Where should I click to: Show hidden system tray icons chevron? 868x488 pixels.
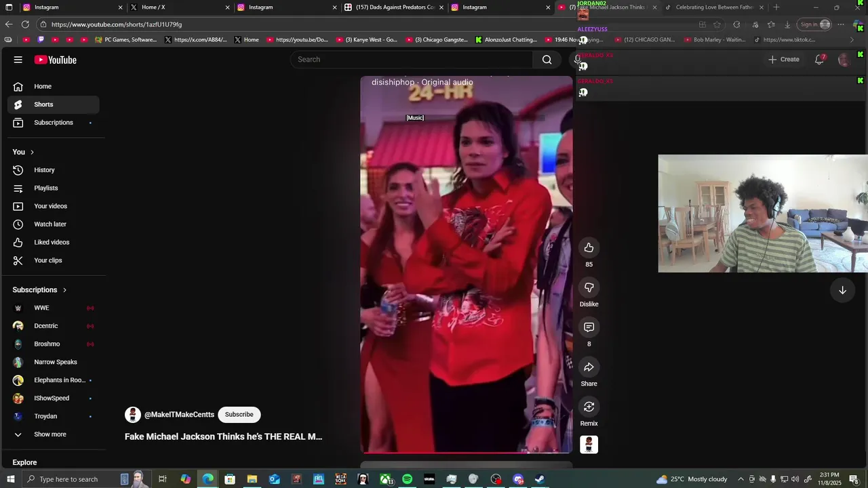click(x=741, y=479)
